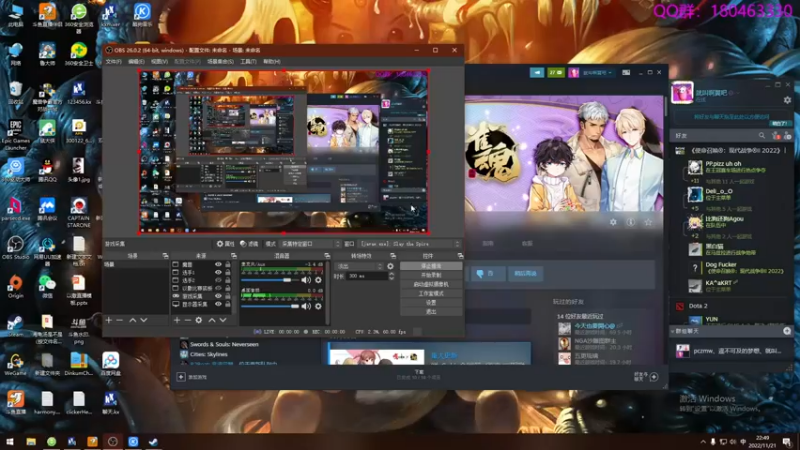800x450 pixels.
Task: Toggle visibility of the display capture source
Action: 218,304
